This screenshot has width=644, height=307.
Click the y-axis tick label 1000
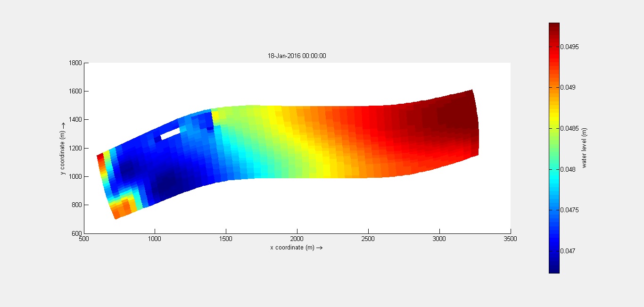tap(75, 176)
